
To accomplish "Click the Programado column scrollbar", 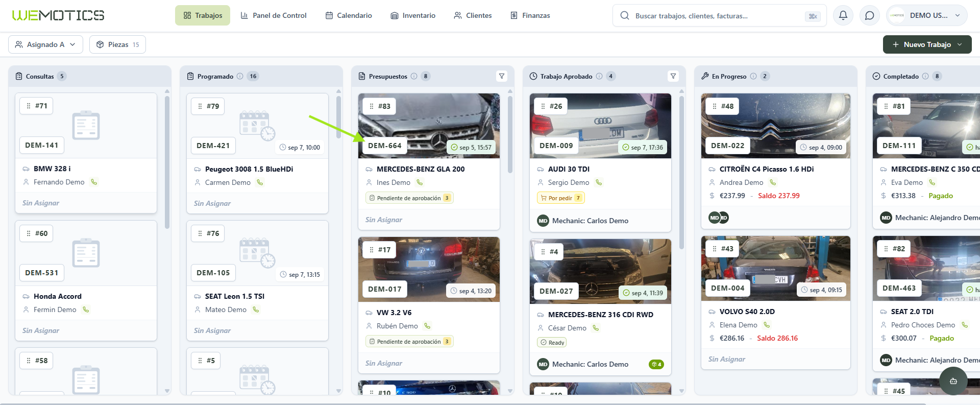I will coord(338,117).
